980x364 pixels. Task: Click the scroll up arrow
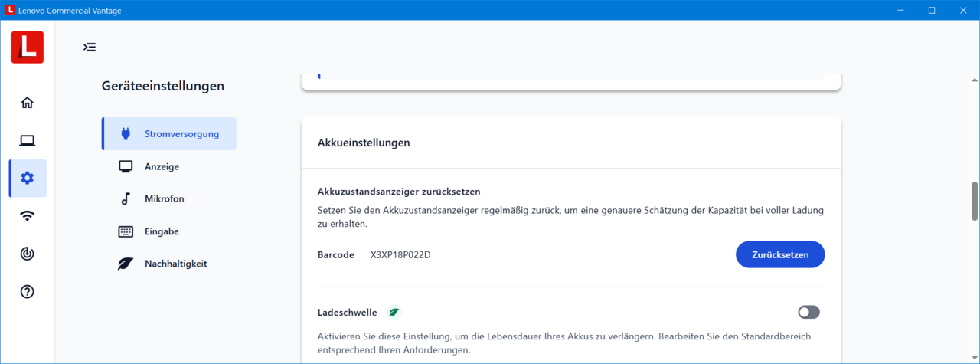click(974, 80)
